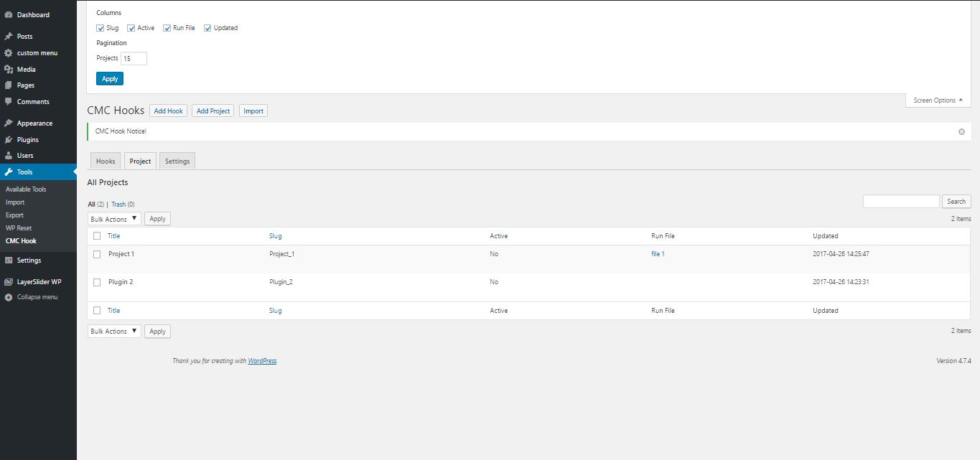980x460 pixels.
Task: Click the Version 4.7.4 footer text
Action: tap(953, 361)
